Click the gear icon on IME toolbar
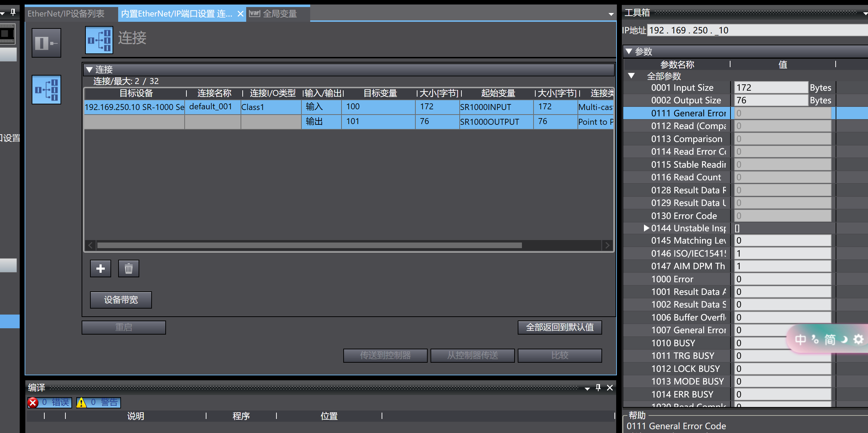 (x=859, y=339)
